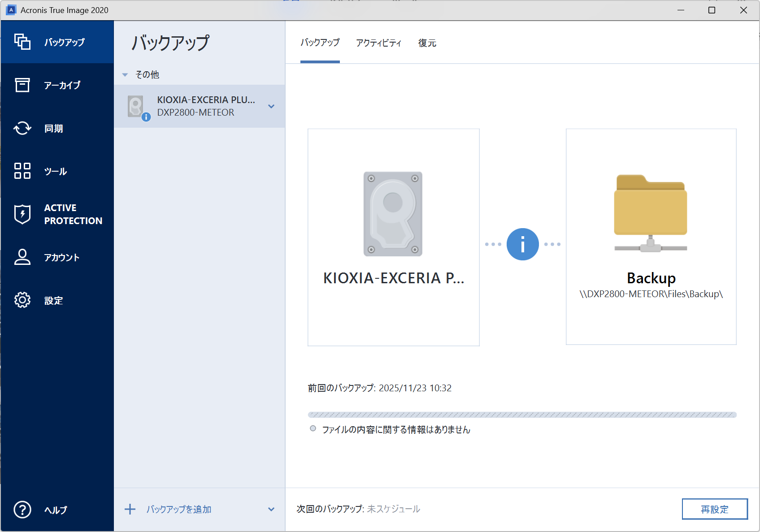Click バックアップを追加 to add backup
The image size is (760, 532).
178,509
